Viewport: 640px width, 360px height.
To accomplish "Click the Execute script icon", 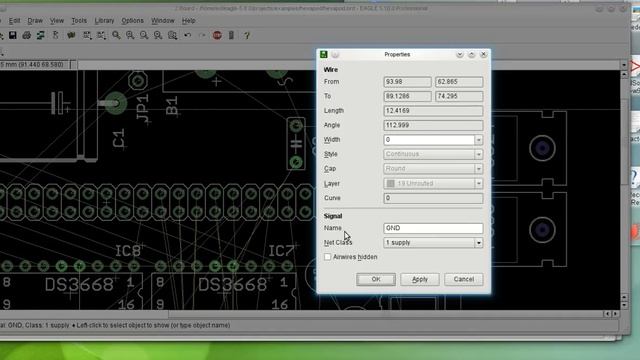I will coord(87,36).
